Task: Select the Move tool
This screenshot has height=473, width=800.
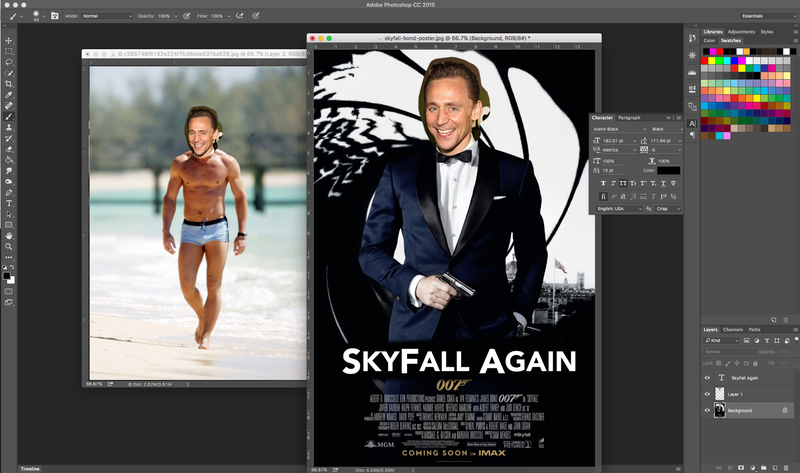Action: click(9, 40)
